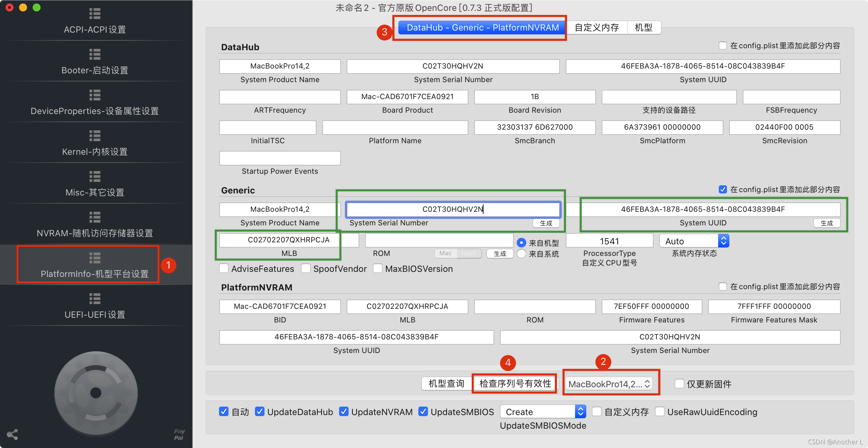Click the PayPal donate icon
The image size is (868, 448).
click(179, 434)
